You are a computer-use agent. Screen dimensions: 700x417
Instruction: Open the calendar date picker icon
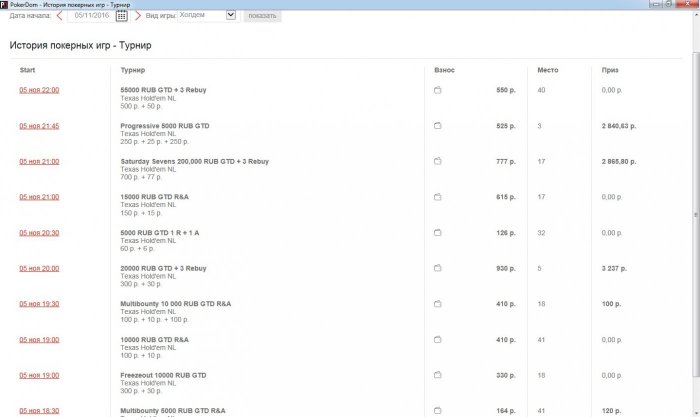click(121, 16)
